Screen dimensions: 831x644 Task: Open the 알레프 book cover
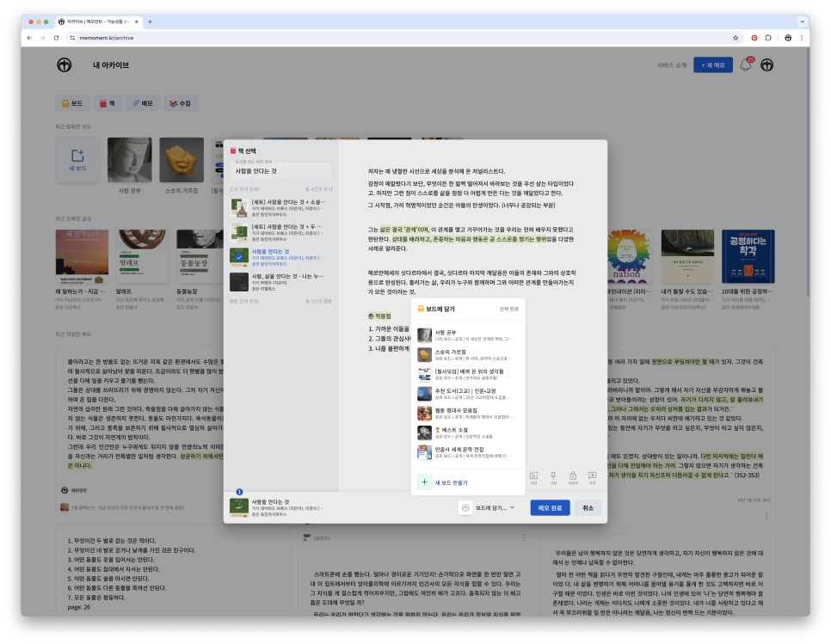tap(142, 256)
